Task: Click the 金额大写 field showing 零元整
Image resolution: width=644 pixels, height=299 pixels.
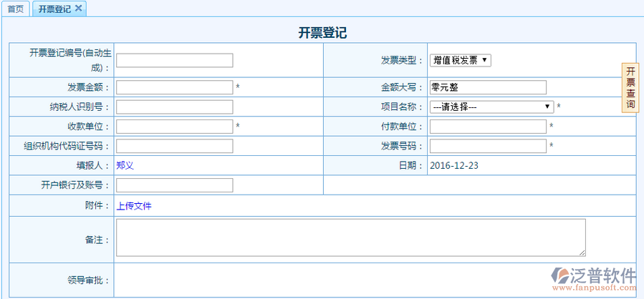Action: click(x=488, y=87)
